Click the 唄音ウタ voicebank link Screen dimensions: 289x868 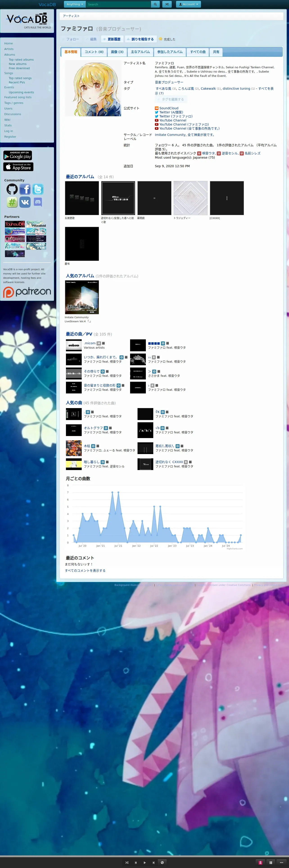click(208, 153)
